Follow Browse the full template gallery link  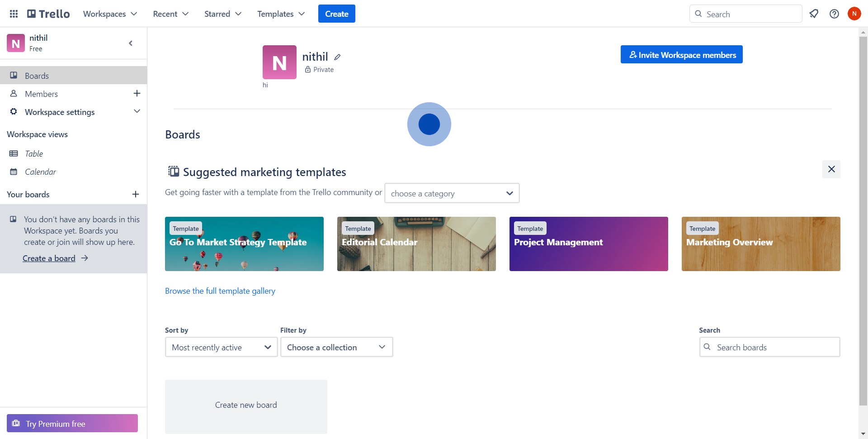point(220,291)
